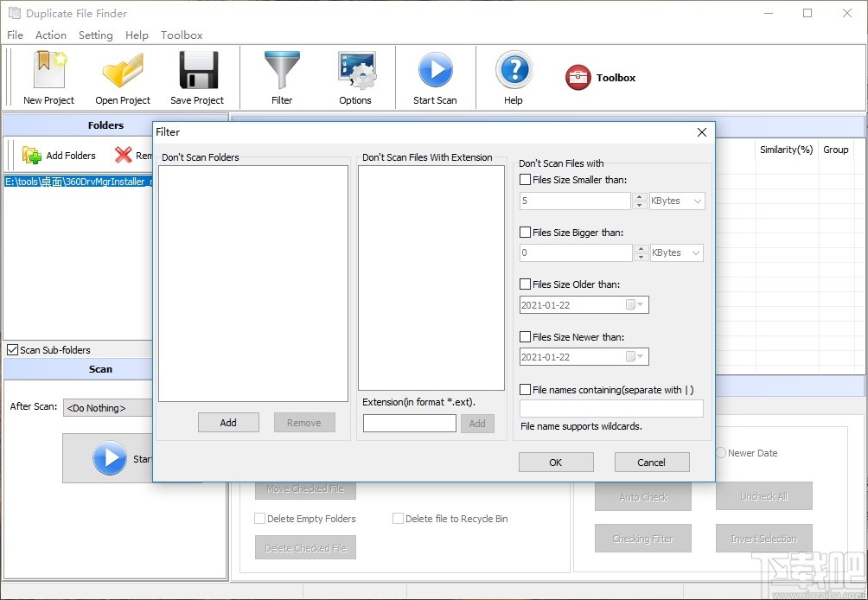Increase the smaller-than size value with the spinner
Screen dimensions: 868x600
[x=639, y=196]
